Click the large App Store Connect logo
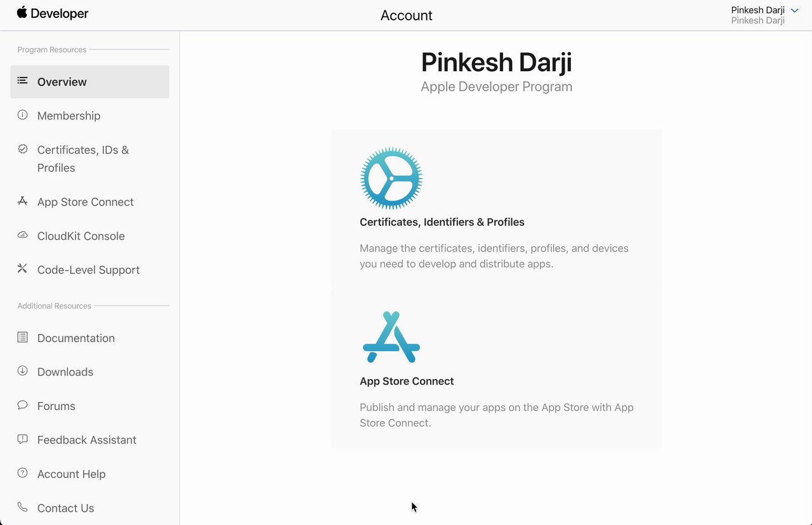This screenshot has width=812, height=525. click(x=391, y=337)
